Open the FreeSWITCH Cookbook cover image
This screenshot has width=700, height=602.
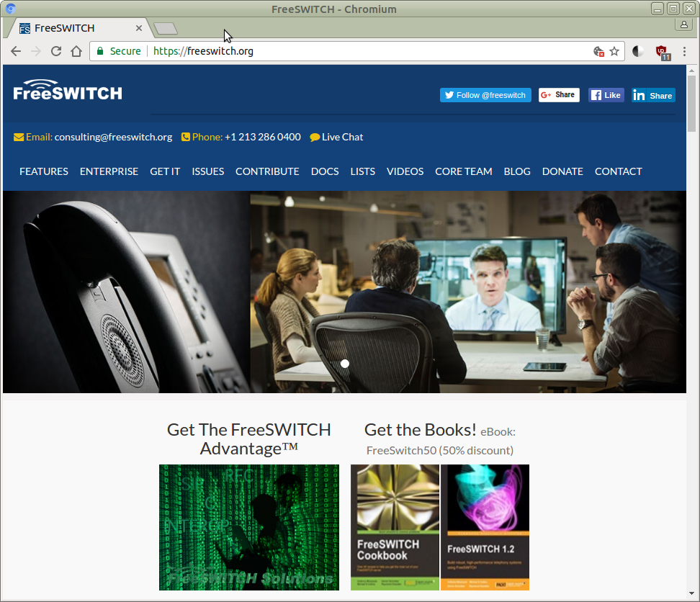coord(395,527)
